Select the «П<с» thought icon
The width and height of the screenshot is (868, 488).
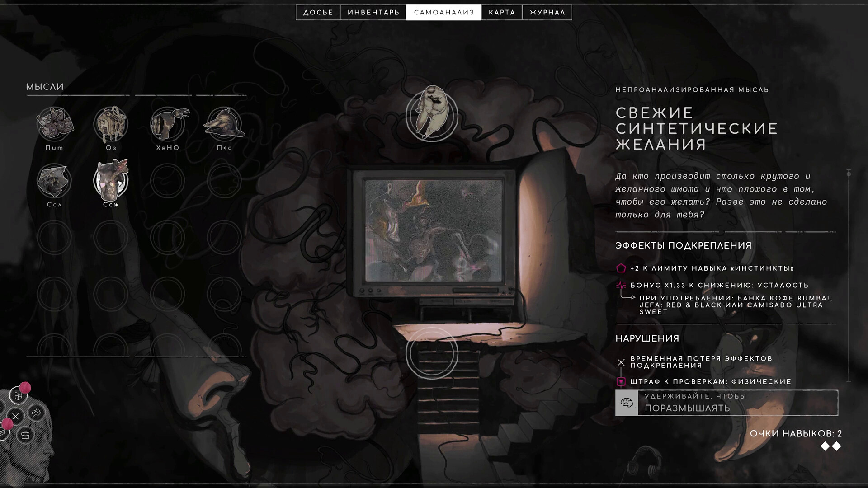[x=224, y=124]
